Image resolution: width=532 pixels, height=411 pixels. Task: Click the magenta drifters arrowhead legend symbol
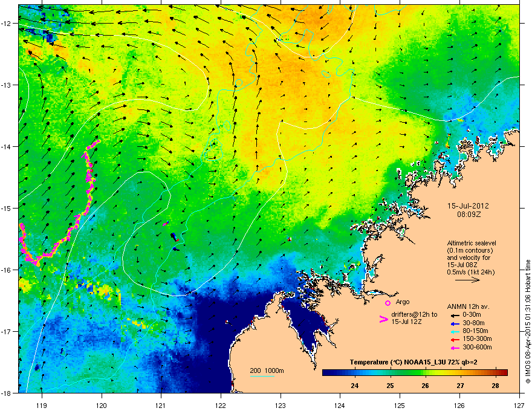click(384, 319)
